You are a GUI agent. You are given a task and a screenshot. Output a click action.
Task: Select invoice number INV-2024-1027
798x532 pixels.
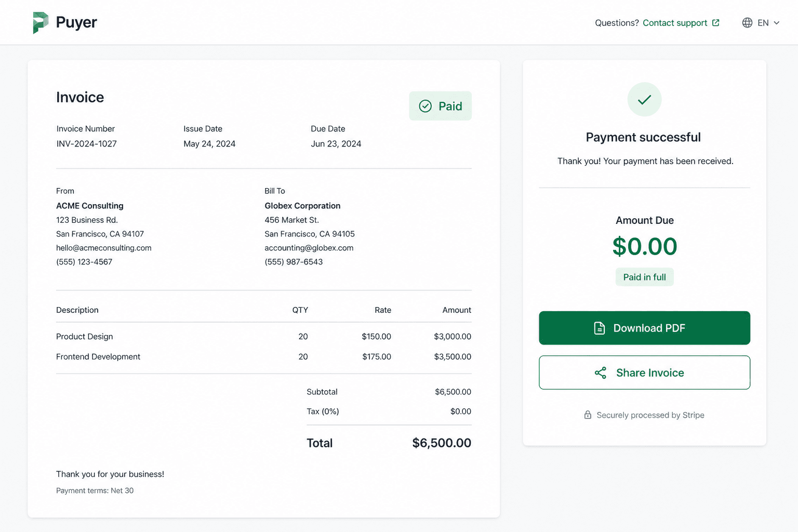[x=86, y=144]
